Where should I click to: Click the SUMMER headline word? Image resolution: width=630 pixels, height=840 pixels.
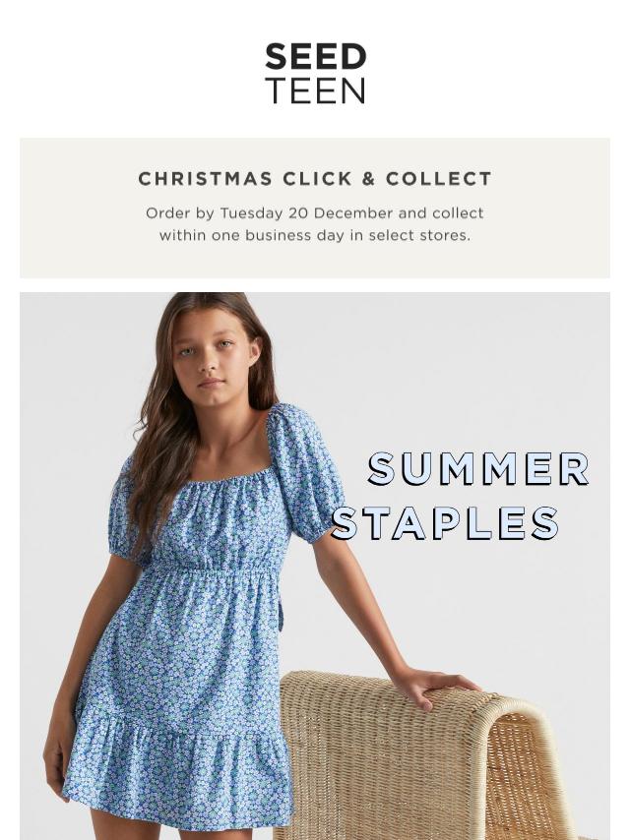click(478, 469)
